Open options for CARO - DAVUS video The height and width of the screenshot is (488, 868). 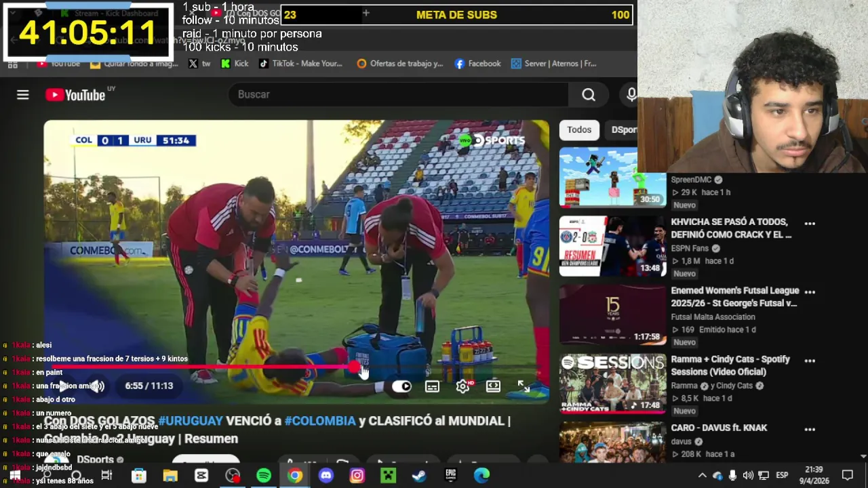[810, 429]
